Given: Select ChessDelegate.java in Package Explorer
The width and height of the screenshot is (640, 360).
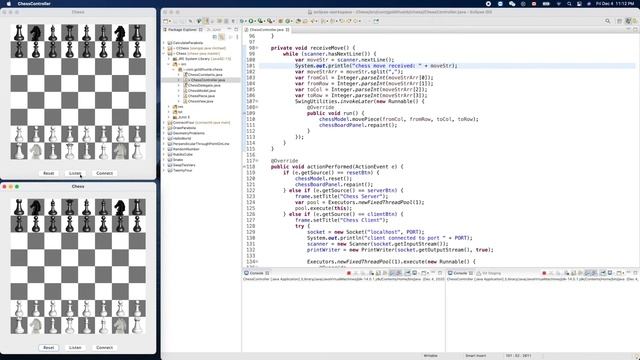Looking at the screenshot, I should pyautogui.click(x=204, y=85).
